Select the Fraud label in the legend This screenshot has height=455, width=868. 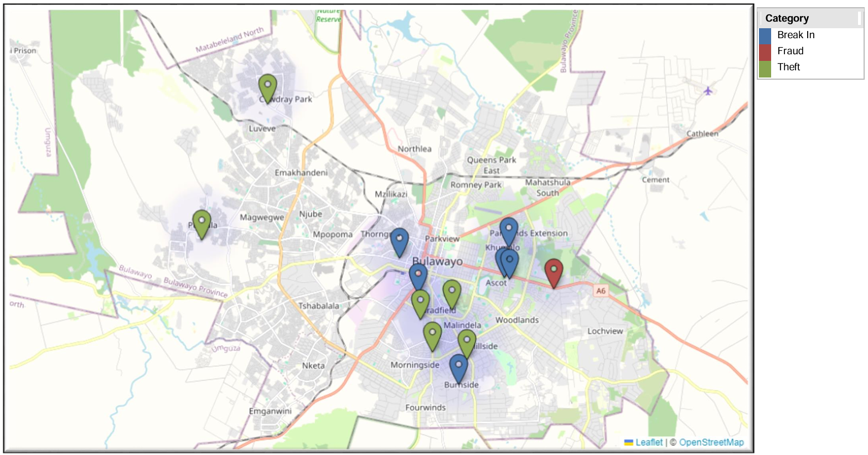[x=790, y=51]
